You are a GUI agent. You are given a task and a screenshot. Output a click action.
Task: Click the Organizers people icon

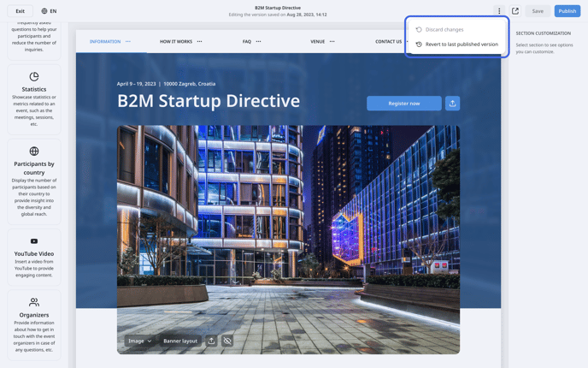[x=34, y=302]
